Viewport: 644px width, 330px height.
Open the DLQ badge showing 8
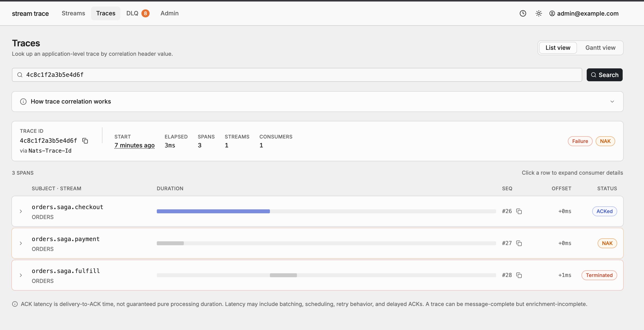[145, 13]
